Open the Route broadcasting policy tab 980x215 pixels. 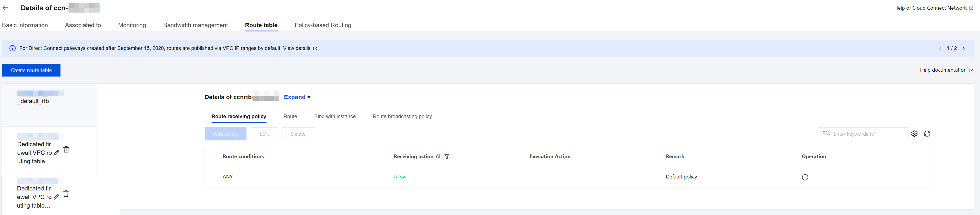click(x=402, y=116)
